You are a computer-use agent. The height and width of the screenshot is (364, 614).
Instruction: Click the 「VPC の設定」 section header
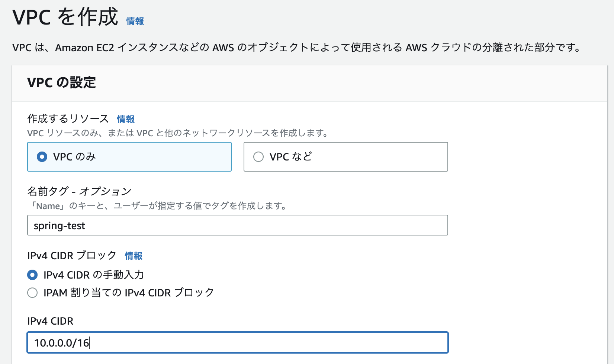(61, 82)
